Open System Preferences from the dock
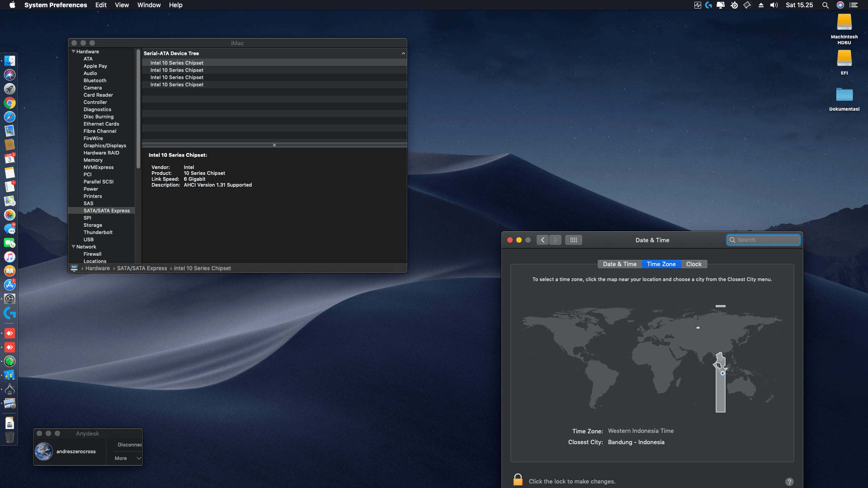 coord(9,299)
